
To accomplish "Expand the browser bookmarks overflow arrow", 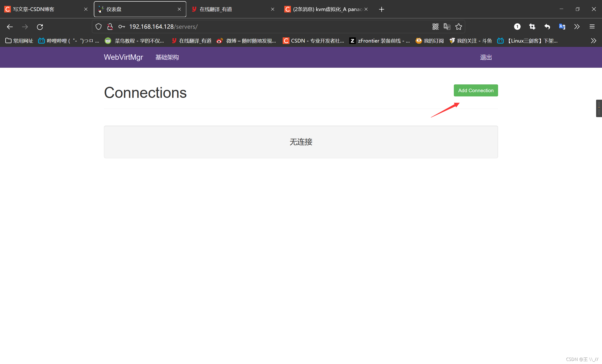I will [593, 40].
